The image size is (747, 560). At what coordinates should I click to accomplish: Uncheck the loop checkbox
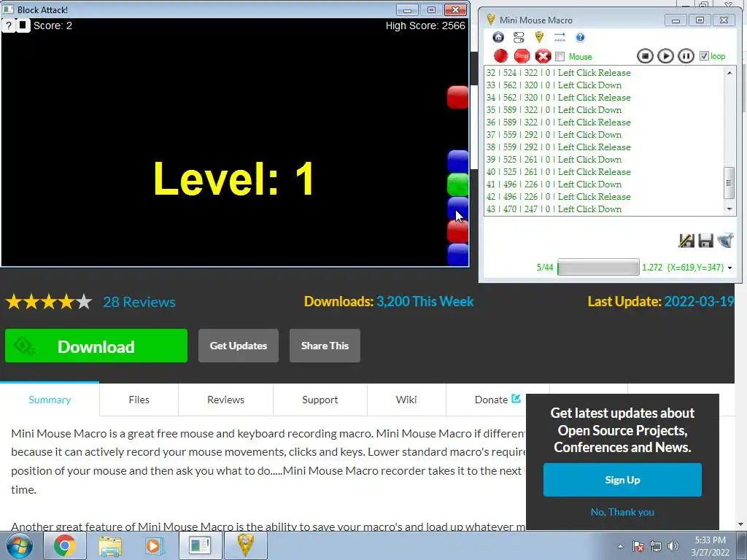(x=704, y=56)
